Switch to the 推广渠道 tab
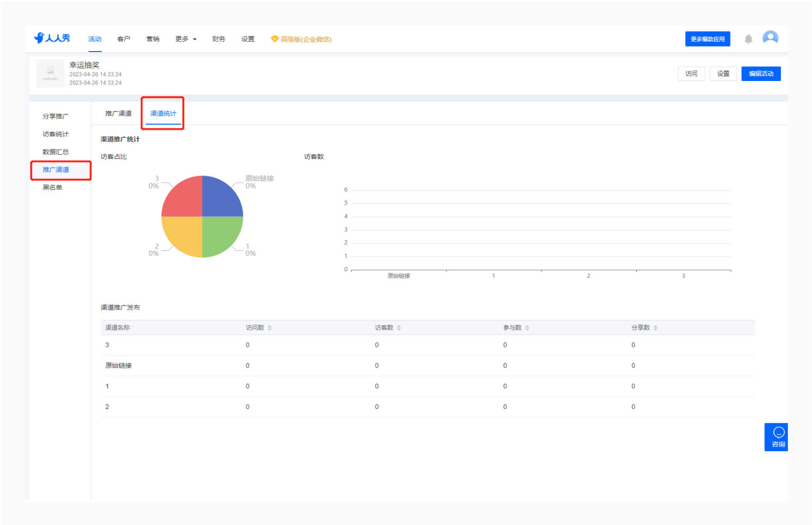Viewport: 812px width, 525px height. tap(119, 113)
